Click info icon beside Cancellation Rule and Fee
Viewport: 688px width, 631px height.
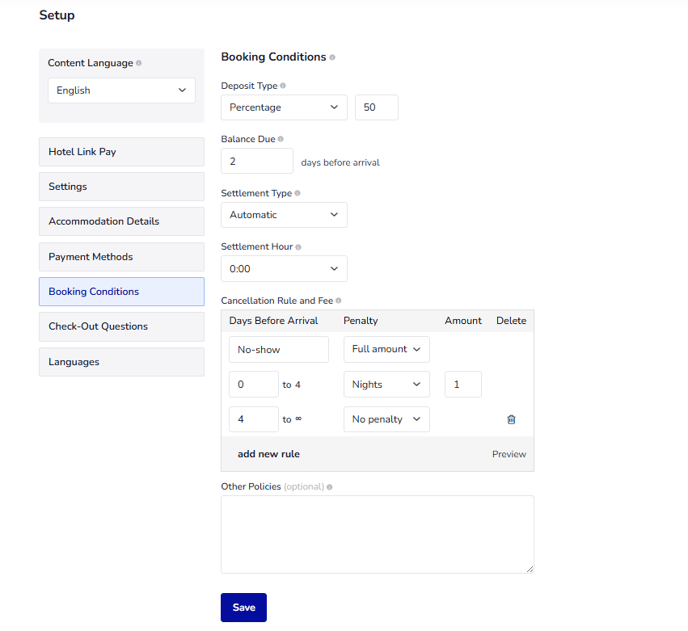[338, 300]
